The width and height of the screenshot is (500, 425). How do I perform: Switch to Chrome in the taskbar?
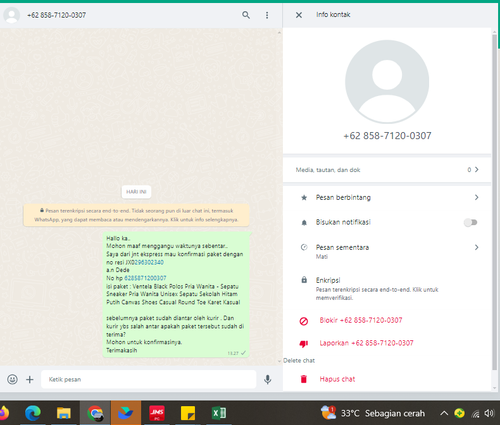point(95,413)
